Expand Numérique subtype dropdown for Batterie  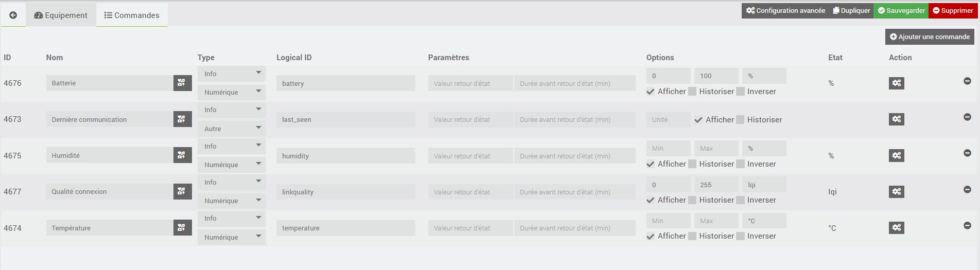point(232,93)
